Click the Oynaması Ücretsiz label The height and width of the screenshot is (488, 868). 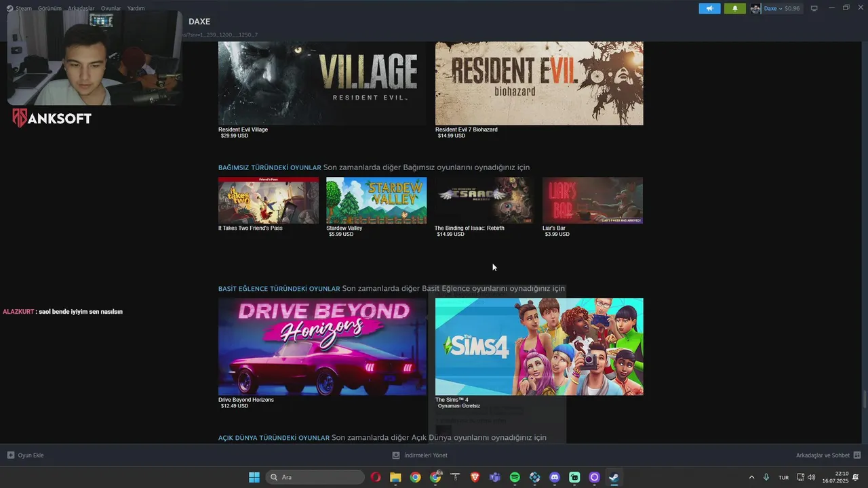click(459, 406)
